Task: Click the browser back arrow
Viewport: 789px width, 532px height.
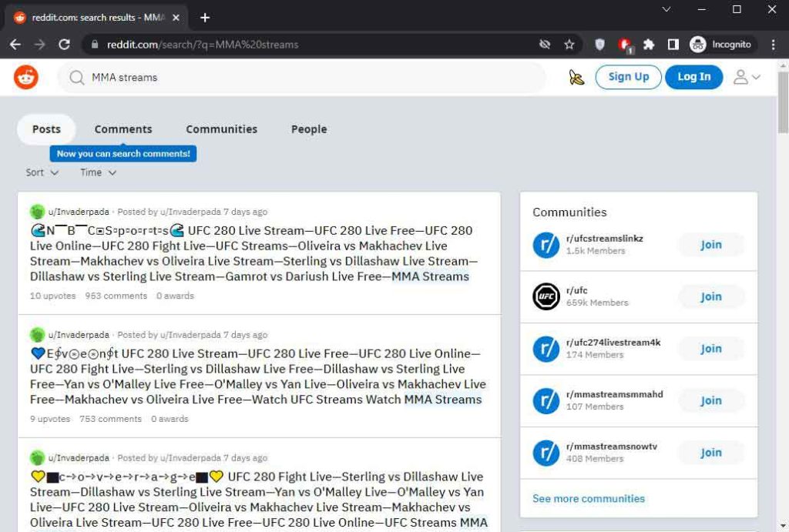Action: [15, 45]
